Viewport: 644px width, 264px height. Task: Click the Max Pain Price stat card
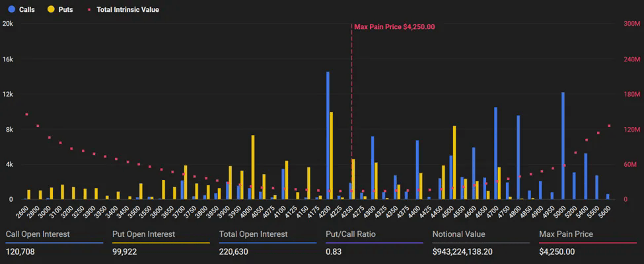pyautogui.click(x=588, y=243)
